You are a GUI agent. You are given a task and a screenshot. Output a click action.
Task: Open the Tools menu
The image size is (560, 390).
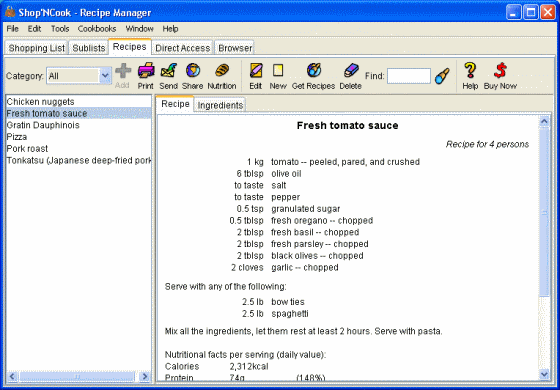[x=60, y=29]
